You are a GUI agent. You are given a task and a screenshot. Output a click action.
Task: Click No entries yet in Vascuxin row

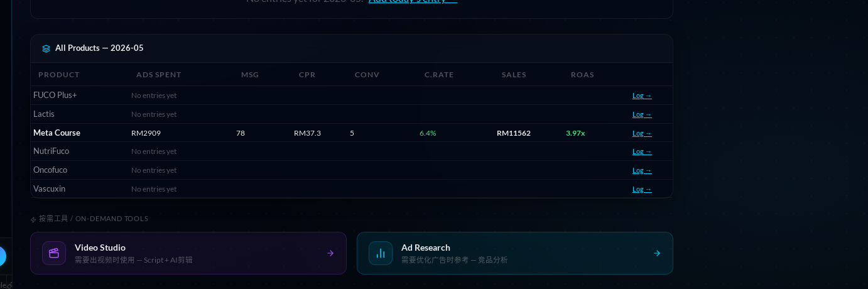click(x=154, y=189)
